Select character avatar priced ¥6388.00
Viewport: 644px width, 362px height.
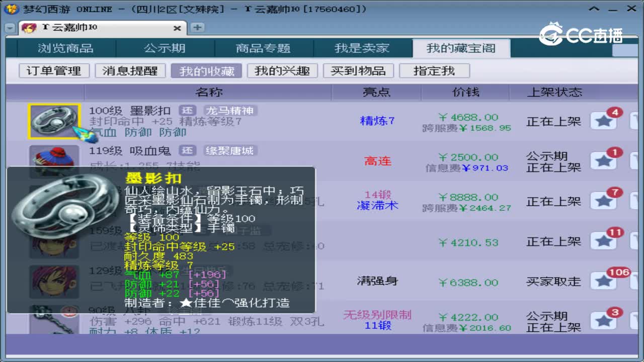click(x=54, y=282)
